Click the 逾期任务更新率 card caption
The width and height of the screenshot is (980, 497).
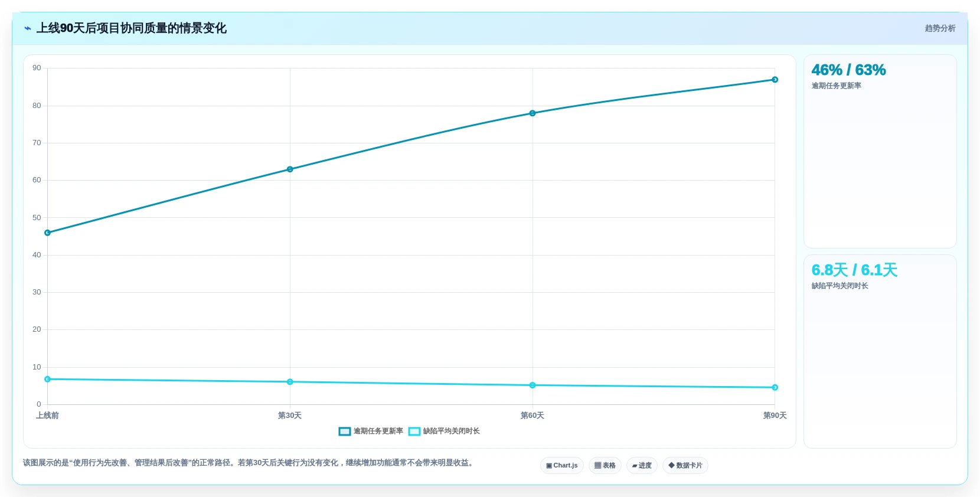tap(836, 86)
